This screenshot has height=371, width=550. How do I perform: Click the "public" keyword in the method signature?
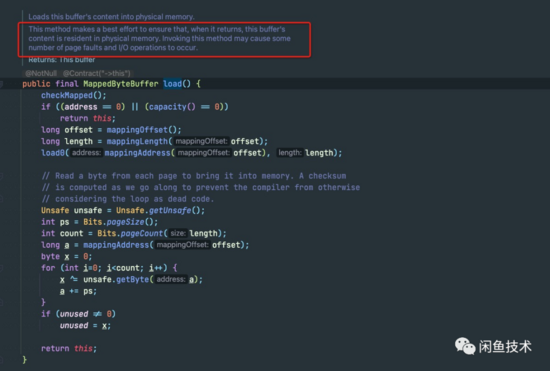pyautogui.click(x=36, y=84)
